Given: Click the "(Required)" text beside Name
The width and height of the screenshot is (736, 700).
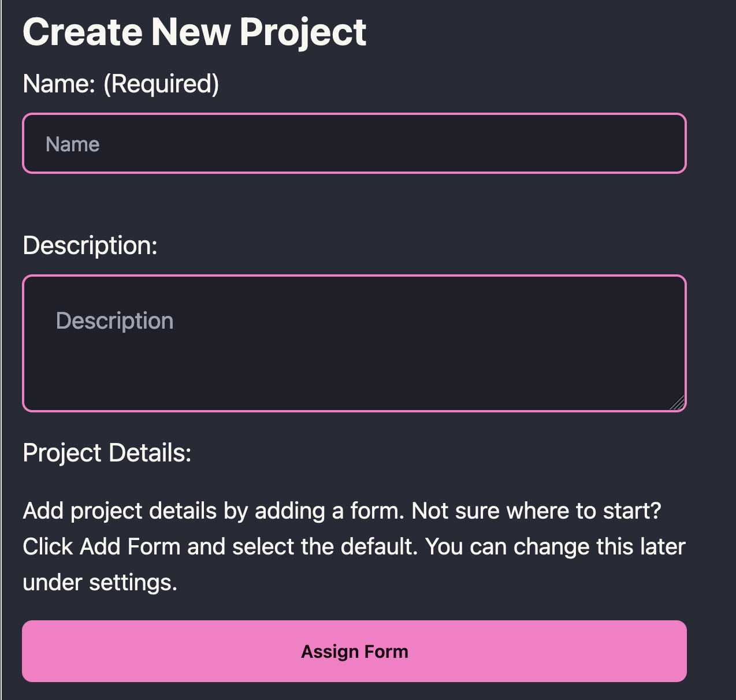Looking at the screenshot, I should [161, 84].
